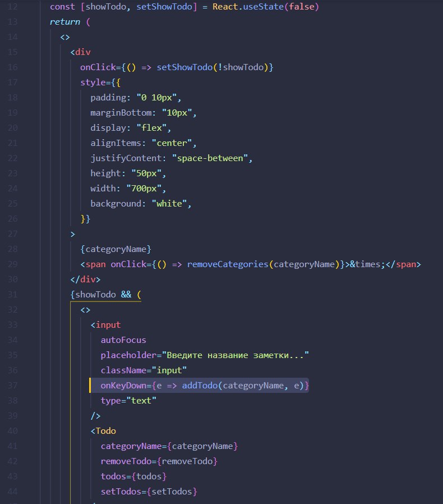Screen dimensions: 443x504
Task: Click line number 27 in the gutter
Action: 12,234
